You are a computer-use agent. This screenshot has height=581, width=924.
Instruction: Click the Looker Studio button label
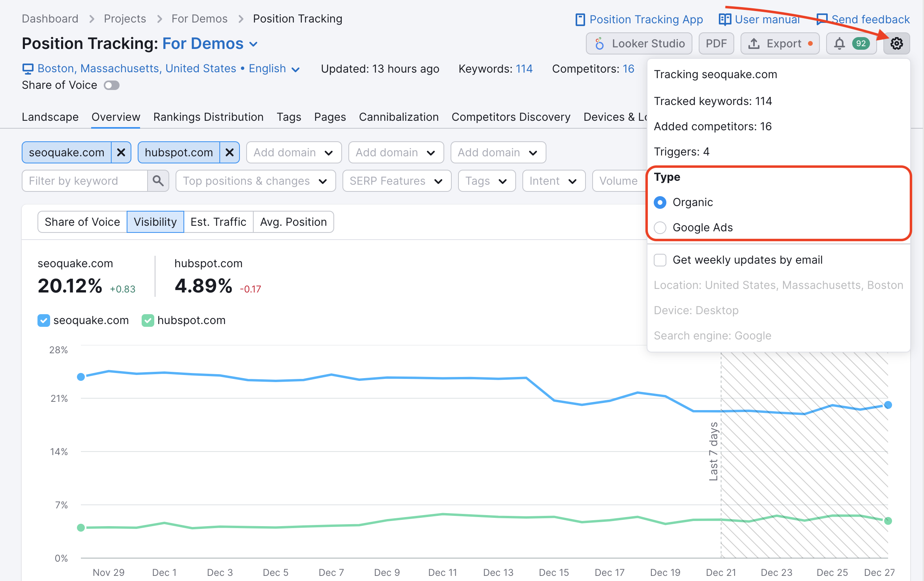(x=648, y=43)
